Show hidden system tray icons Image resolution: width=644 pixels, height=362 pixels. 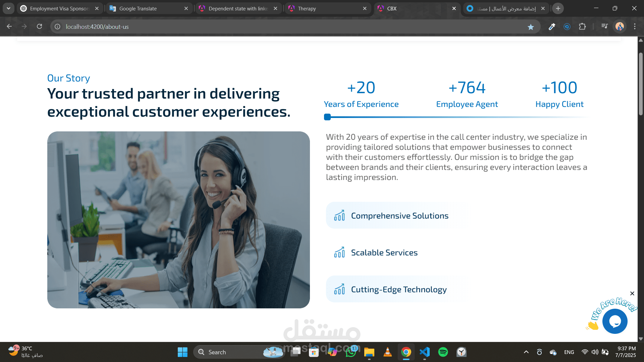coord(526,352)
